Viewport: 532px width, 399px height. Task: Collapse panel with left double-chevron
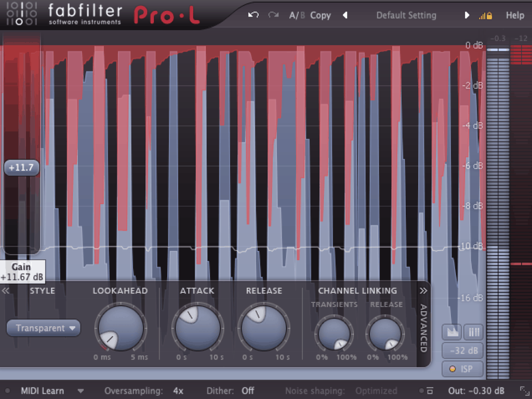click(x=5, y=291)
